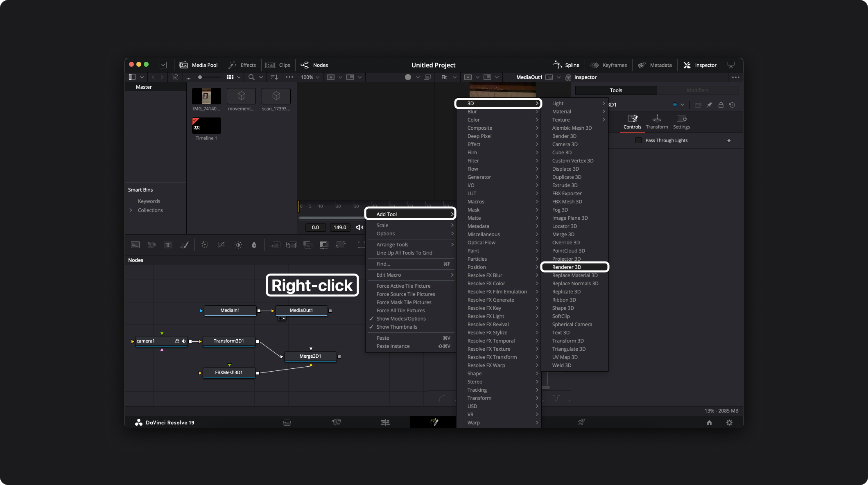Click the audio mute speaker icon
This screenshot has height=485, width=868.
359,227
